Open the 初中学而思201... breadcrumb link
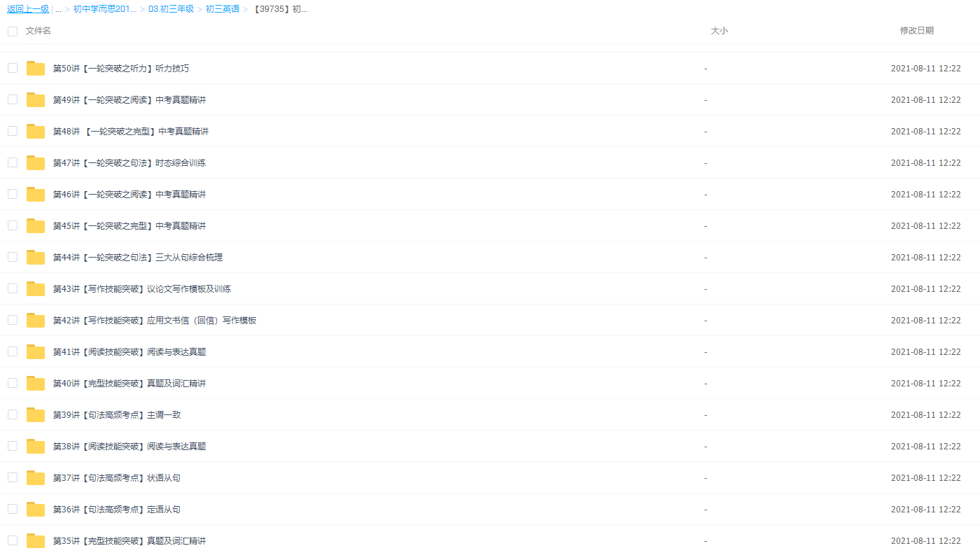The image size is (980, 553). pos(105,9)
